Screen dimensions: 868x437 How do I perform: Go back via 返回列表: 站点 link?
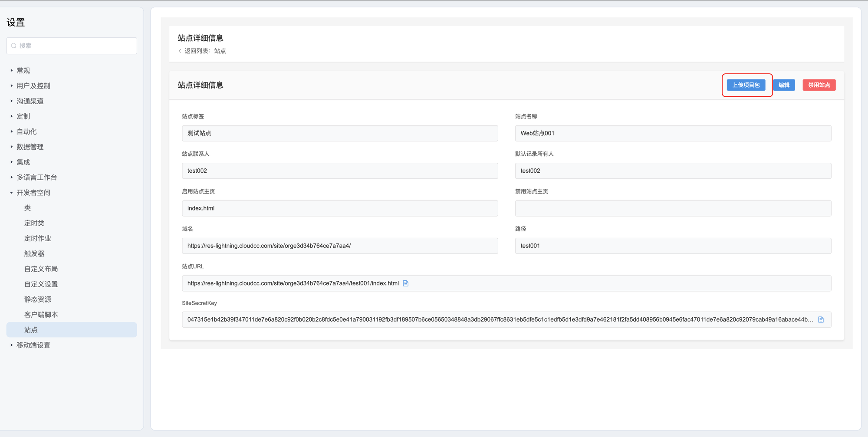[x=205, y=51]
